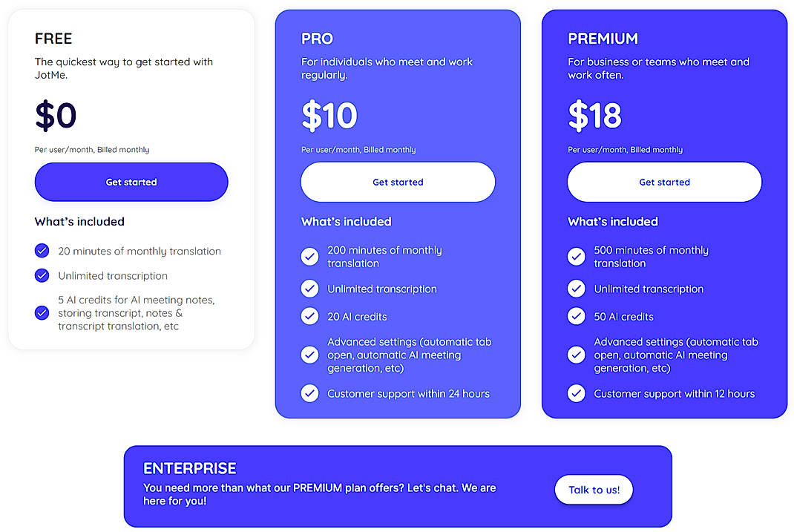Select the checkmark next to FREE plan's unlimited transcription
Viewport: 794px width, 532px height.
coord(42,275)
